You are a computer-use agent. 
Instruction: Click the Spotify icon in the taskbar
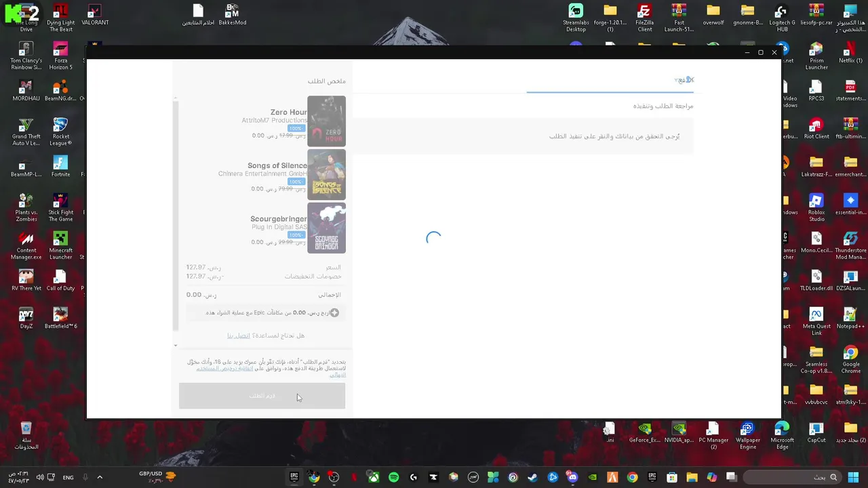(x=393, y=477)
